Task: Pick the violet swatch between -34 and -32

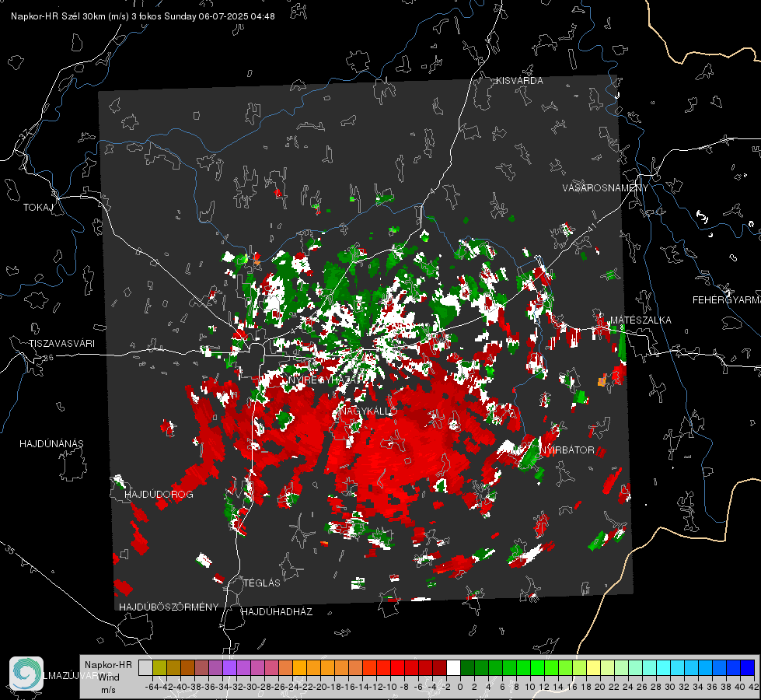Action: pos(229,667)
